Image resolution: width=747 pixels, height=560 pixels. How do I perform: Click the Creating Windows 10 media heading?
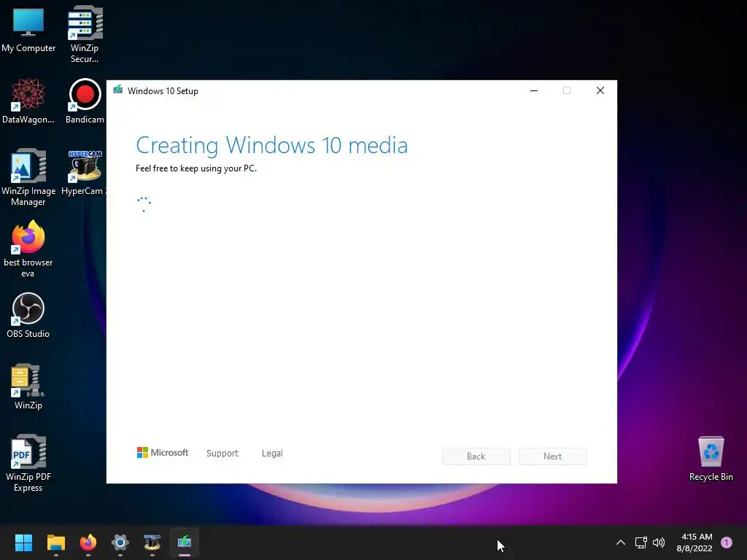(x=271, y=145)
